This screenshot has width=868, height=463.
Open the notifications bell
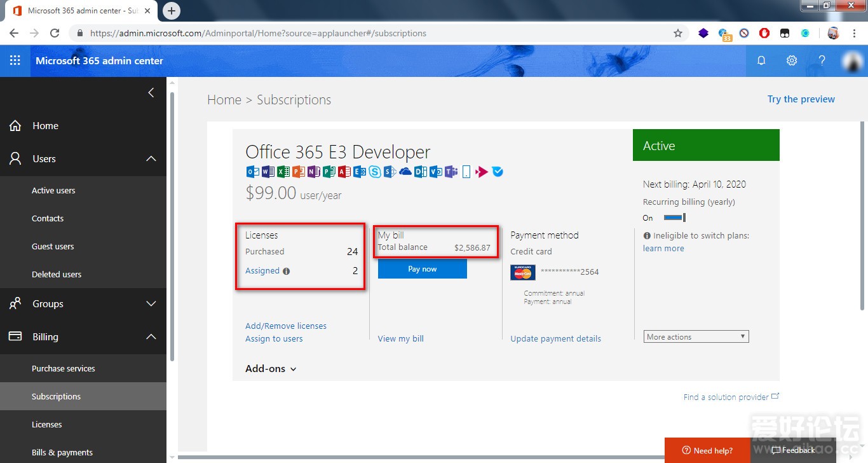coord(761,60)
